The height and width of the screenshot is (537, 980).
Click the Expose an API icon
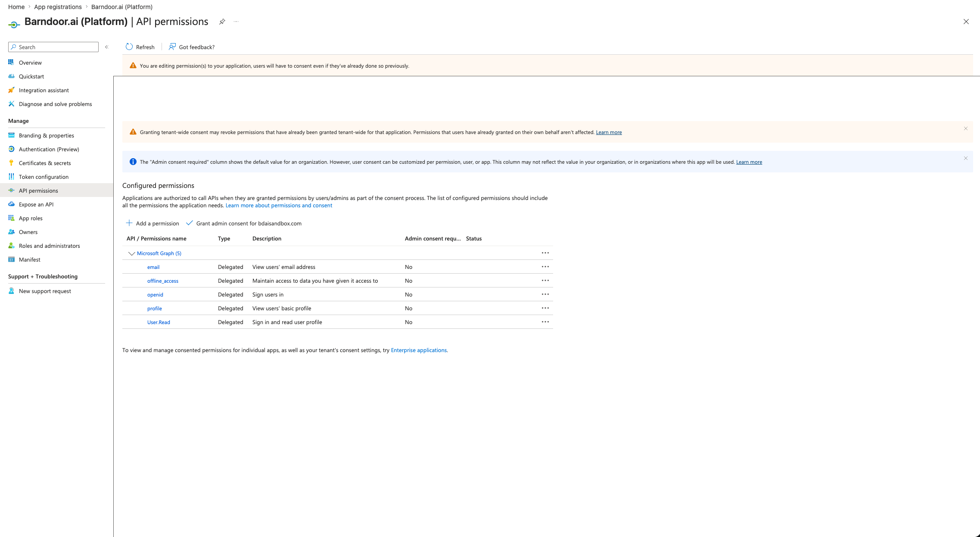(11, 204)
